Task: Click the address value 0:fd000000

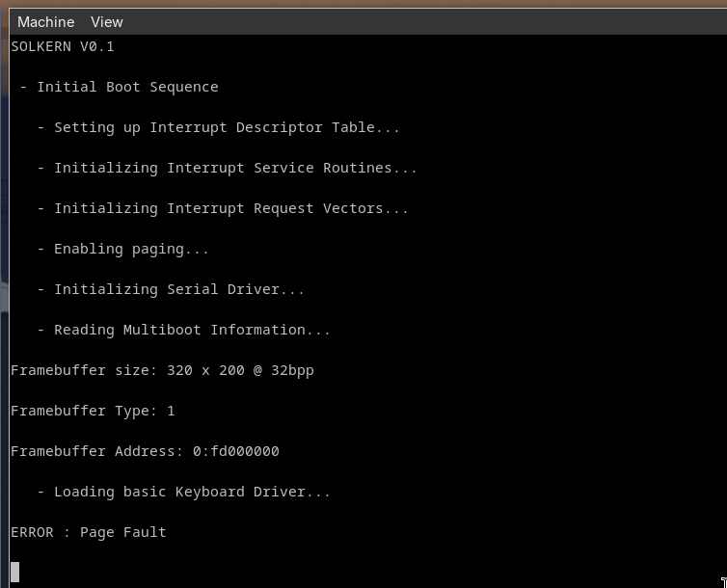Action: click(236, 451)
